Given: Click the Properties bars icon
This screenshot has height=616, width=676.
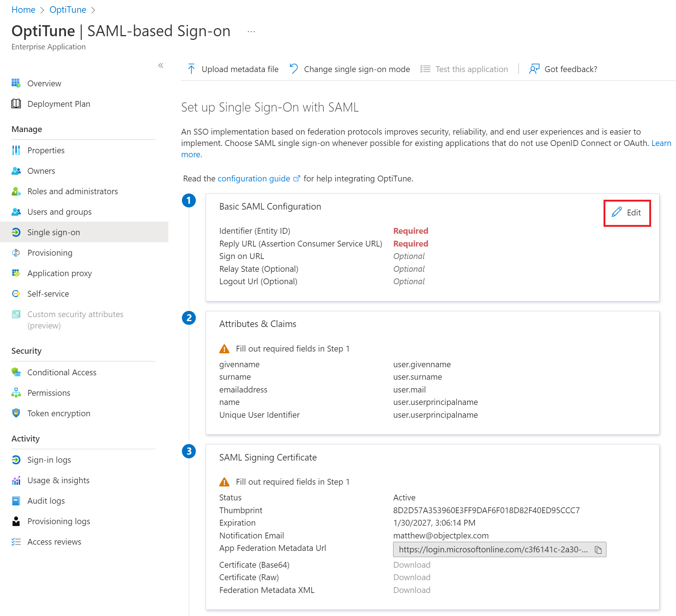Looking at the screenshot, I should point(16,150).
